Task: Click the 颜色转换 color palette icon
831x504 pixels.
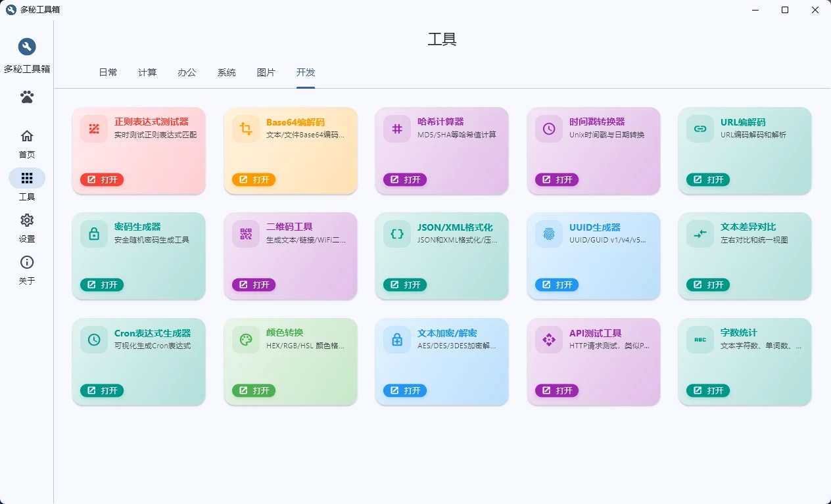Action: coord(246,340)
